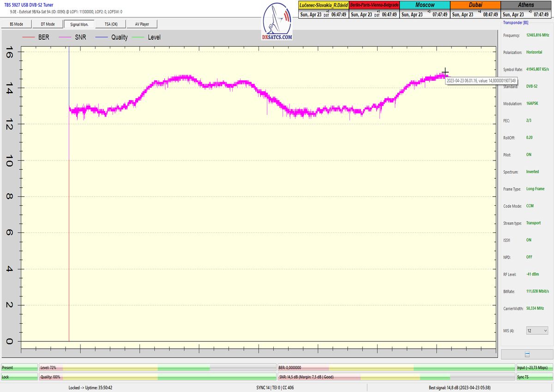Click the green Level legend line
This screenshot has height=392, width=554.
pos(138,37)
